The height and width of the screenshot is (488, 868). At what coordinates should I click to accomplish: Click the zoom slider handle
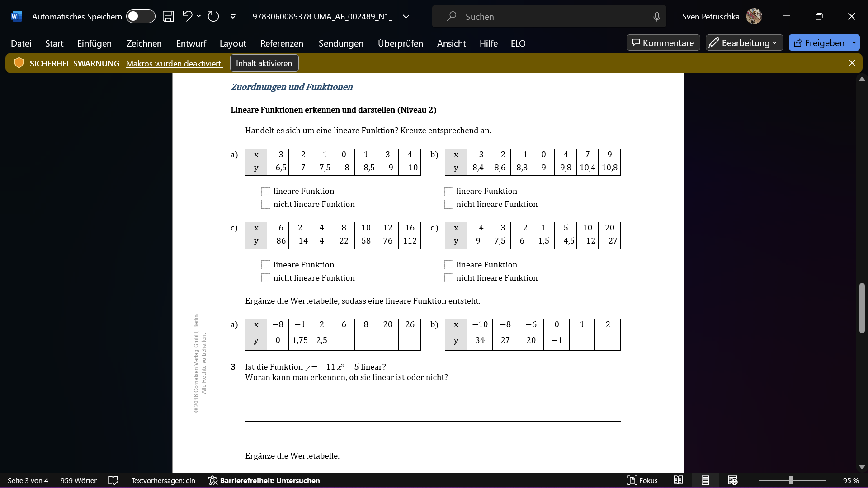tap(791, 480)
